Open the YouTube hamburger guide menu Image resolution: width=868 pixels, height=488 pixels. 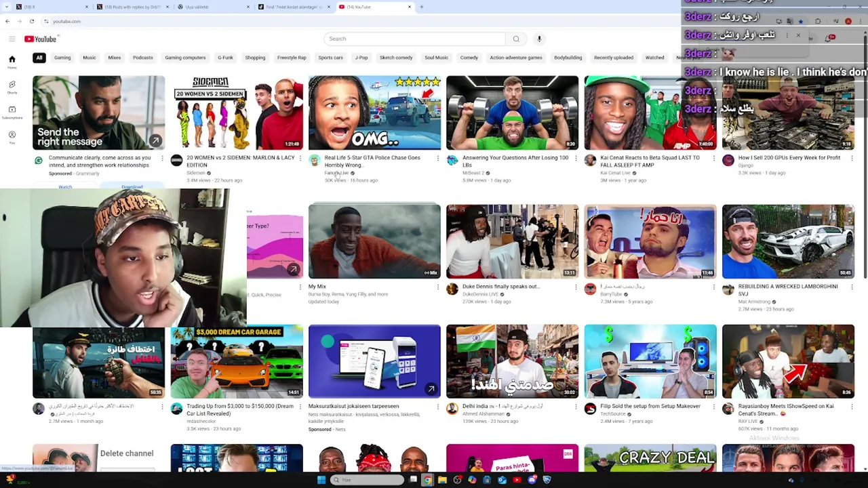pyautogui.click(x=12, y=39)
